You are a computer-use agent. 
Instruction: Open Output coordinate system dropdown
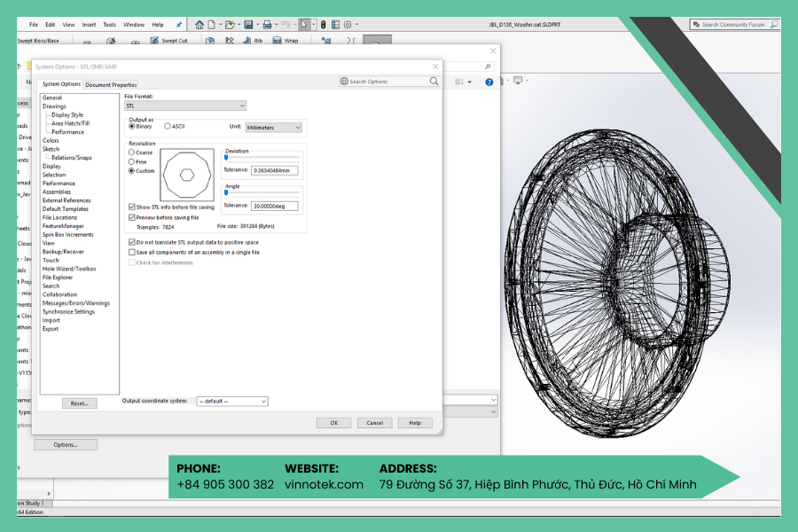(232, 401)
